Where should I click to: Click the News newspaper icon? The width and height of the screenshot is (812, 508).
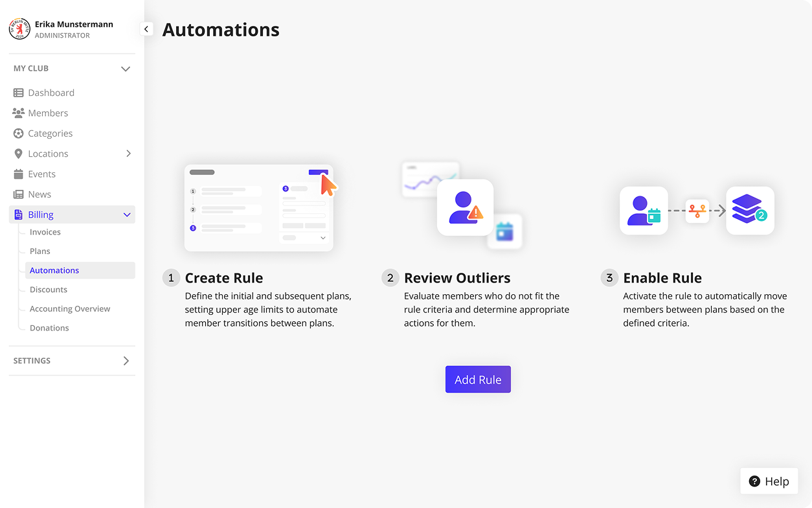click(18, 194)
